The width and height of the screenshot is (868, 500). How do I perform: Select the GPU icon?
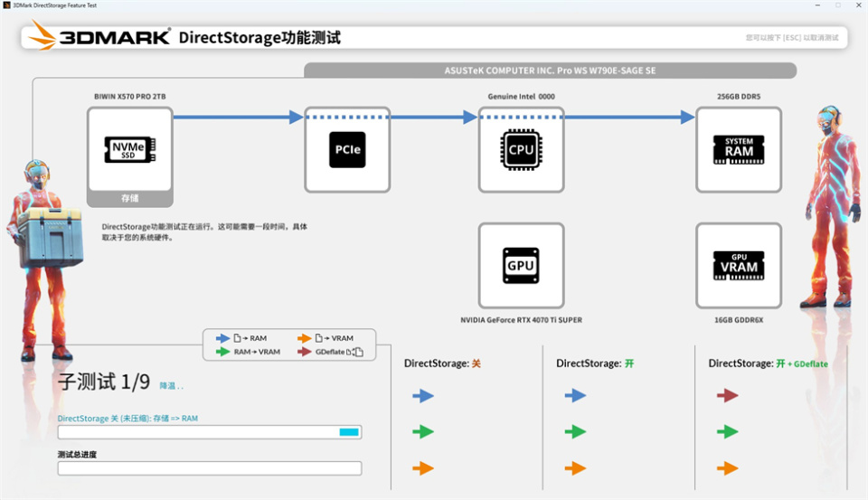coord(521,266)
